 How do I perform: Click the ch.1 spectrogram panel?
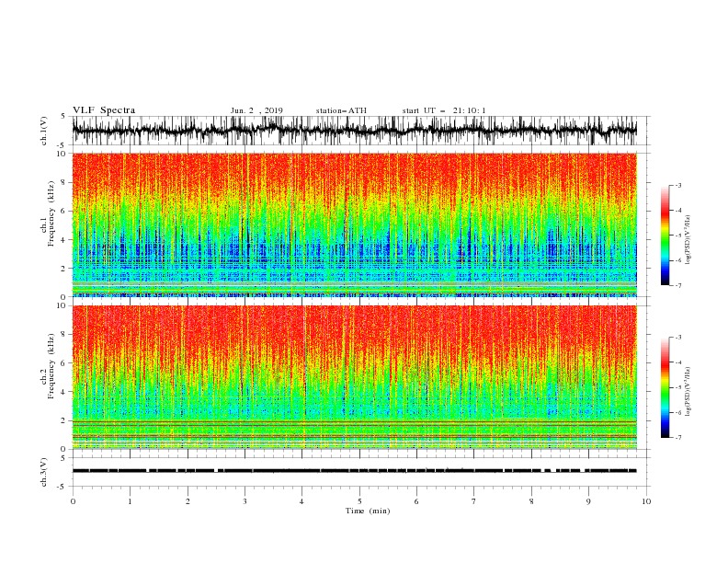pos(355,224)
